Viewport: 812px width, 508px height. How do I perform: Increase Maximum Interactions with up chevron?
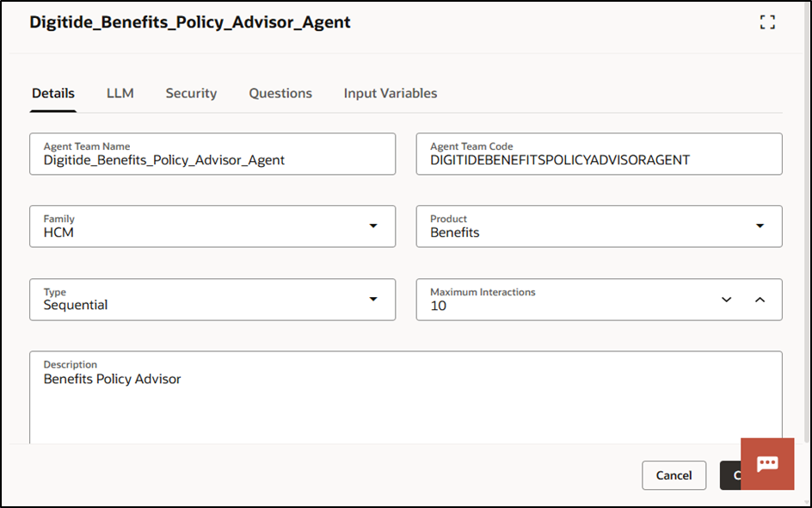(760, 300)
